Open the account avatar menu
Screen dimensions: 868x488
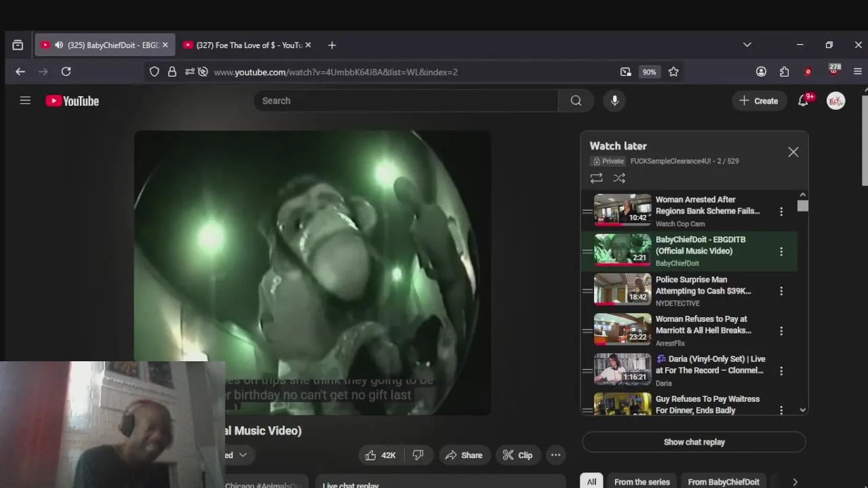click(x=835, y=101)
